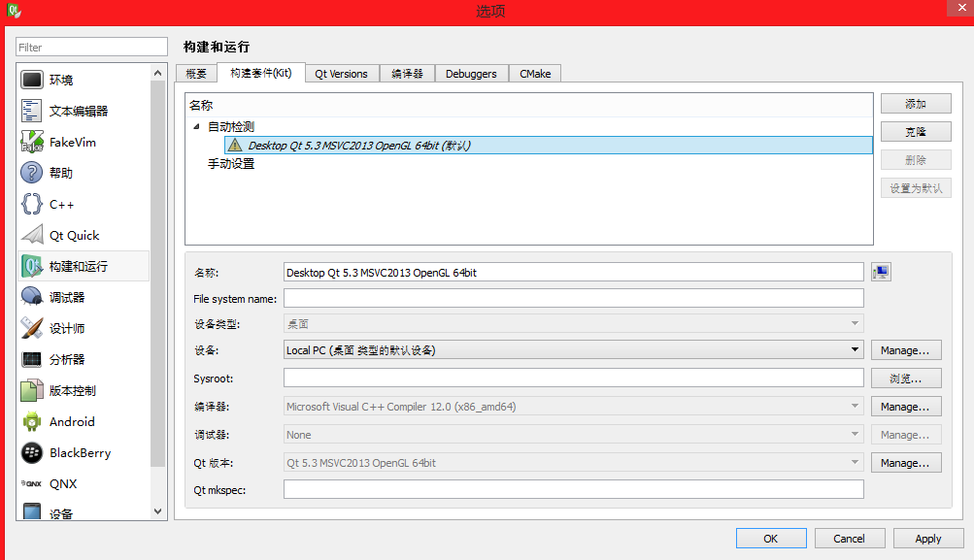Open the 分析器 analyzer category
This screenshot has height=560, width=974.
point(84,359)
